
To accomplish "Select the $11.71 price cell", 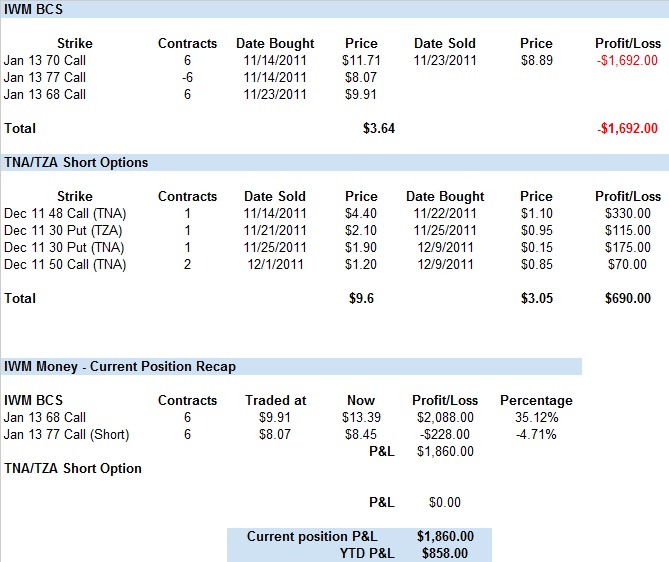I will point(361,60).
